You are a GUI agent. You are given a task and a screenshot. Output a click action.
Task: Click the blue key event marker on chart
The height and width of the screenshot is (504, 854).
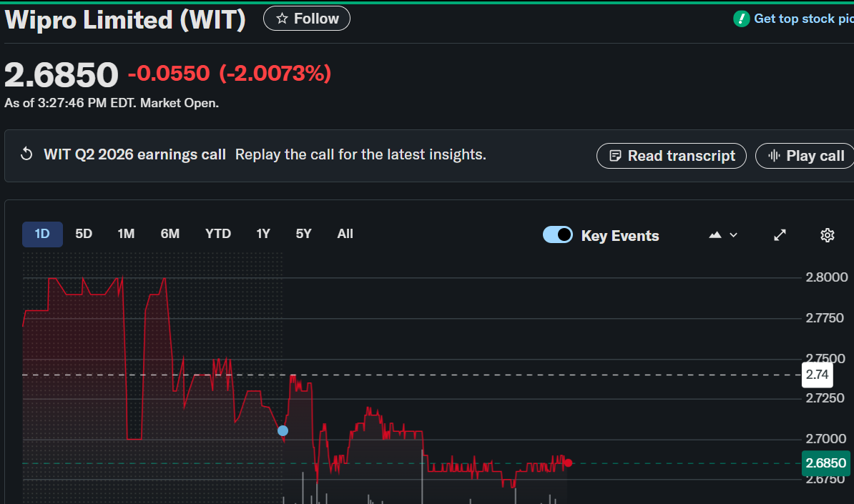(x=283, y=430)
